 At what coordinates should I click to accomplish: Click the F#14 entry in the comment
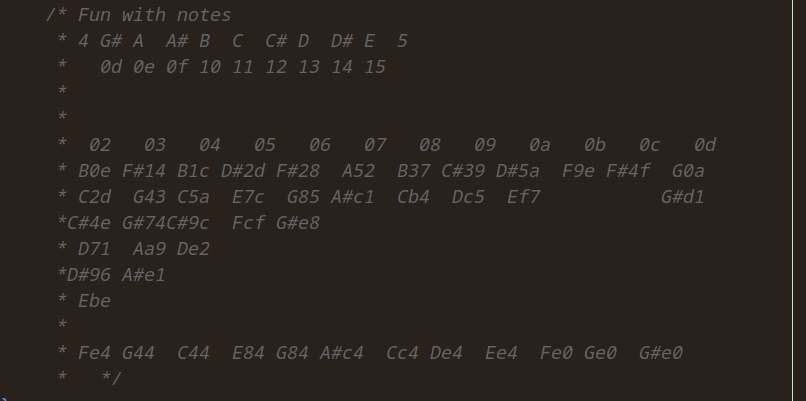point(143,171)
